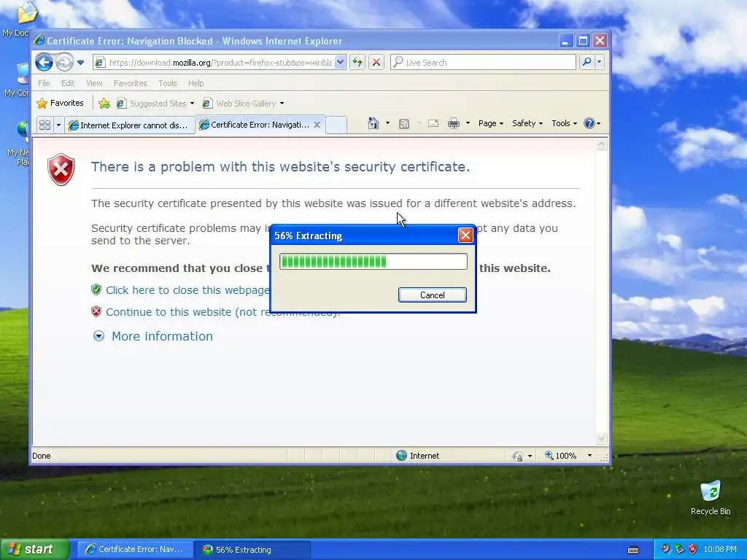Open the tab list dropdown arrow
This screenshot has height=560, width=747.
point(58,125)
